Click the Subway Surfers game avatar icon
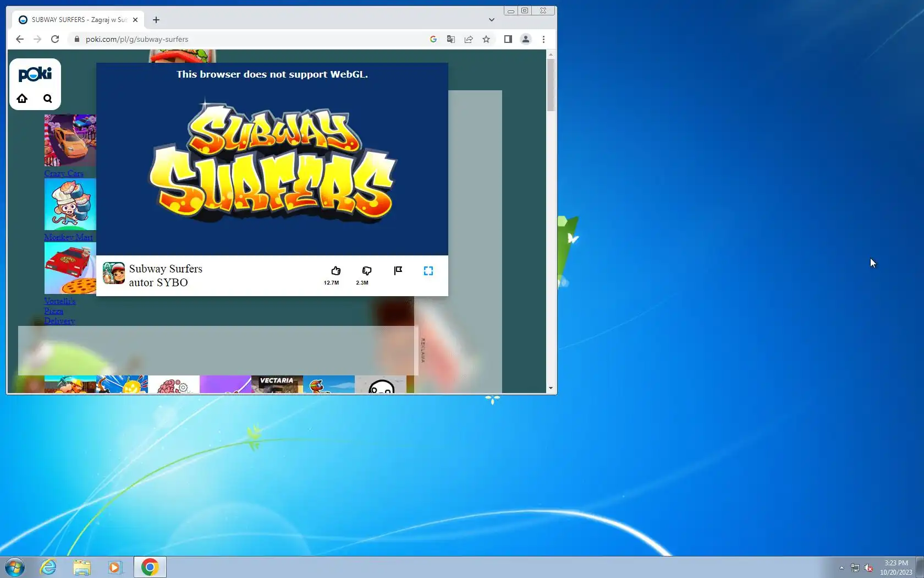 click(x=114, y=273)
